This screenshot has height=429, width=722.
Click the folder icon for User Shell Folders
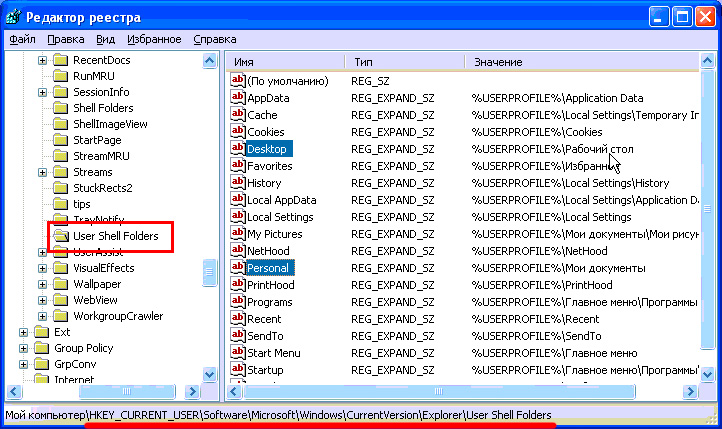pos(60,236)
